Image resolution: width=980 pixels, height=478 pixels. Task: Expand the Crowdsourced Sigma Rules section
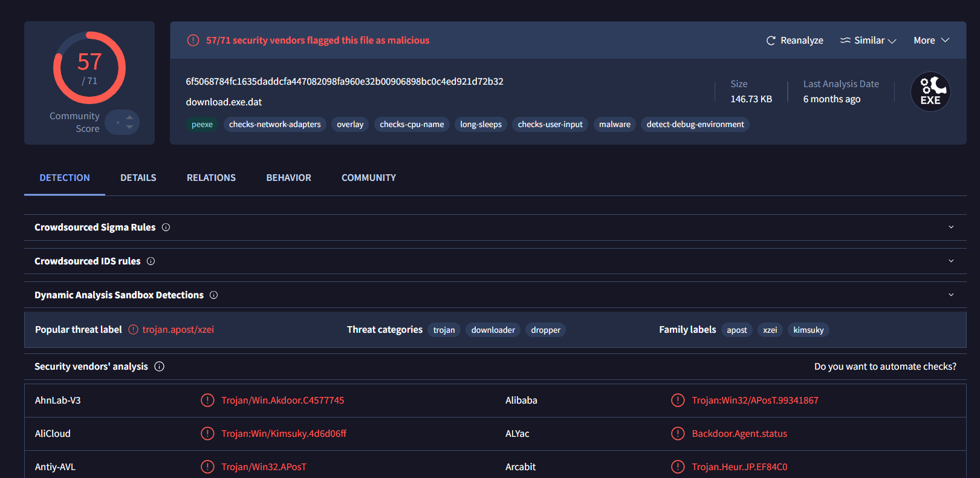(951, 228)
